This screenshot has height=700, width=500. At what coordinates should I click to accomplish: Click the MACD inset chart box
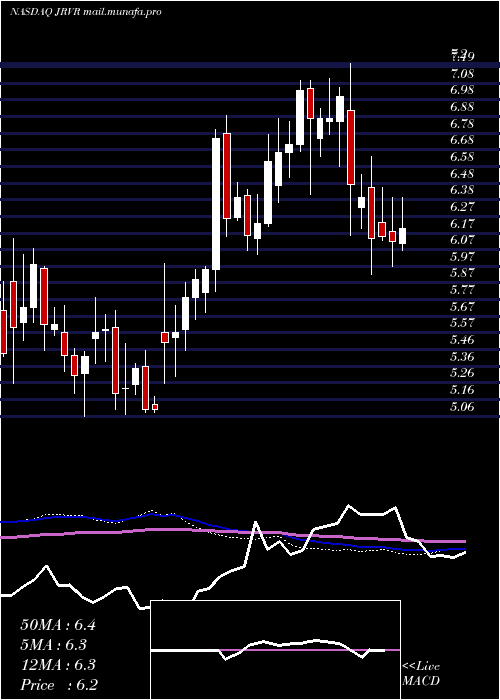[x=275, y=650]
